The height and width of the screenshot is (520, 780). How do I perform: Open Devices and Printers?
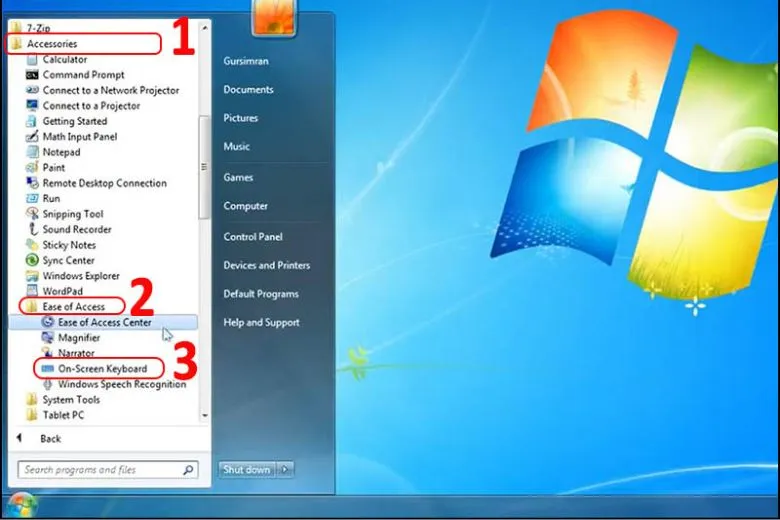267,265
